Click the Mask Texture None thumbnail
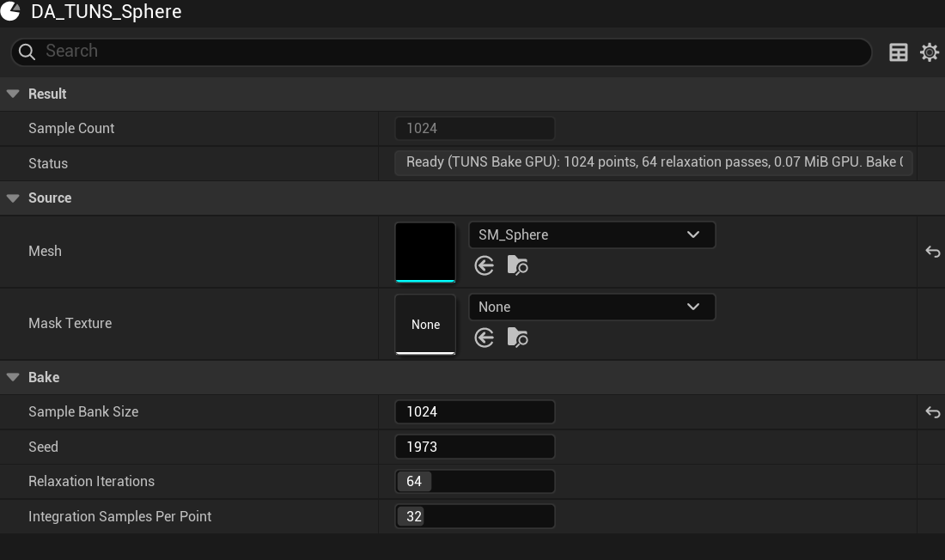Image resolution: width=945 pixels, height=560 pixels. click(425, 325)
